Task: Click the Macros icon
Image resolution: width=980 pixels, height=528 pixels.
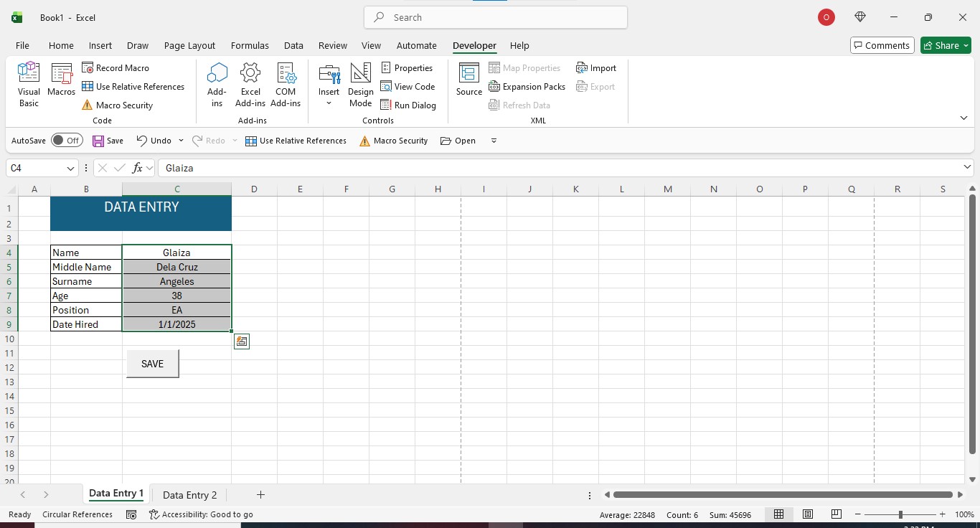Action: pyautogui.click(x=62, y=80)
